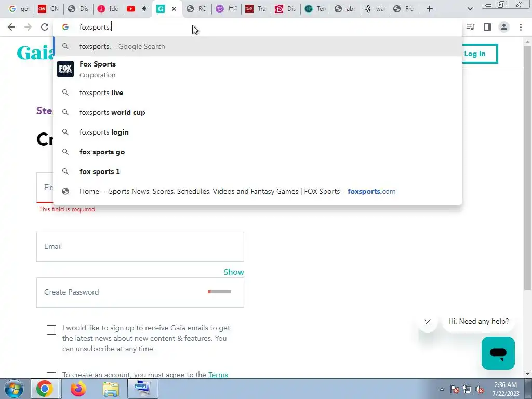This screenshot has width=532, height=399.
Task: Switch to the CNN tab
Action: click(x=48, y=9)
